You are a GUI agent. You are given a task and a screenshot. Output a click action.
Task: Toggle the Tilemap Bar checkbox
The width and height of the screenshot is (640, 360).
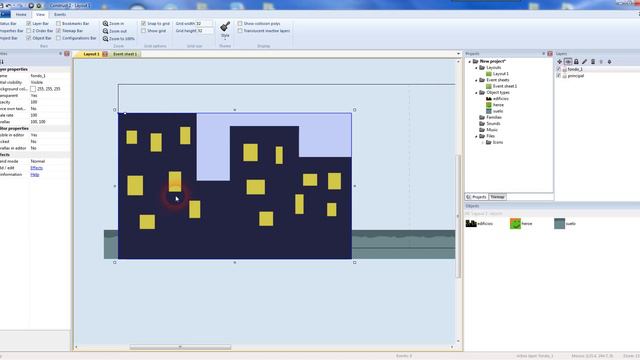click(x=58, y=31)
